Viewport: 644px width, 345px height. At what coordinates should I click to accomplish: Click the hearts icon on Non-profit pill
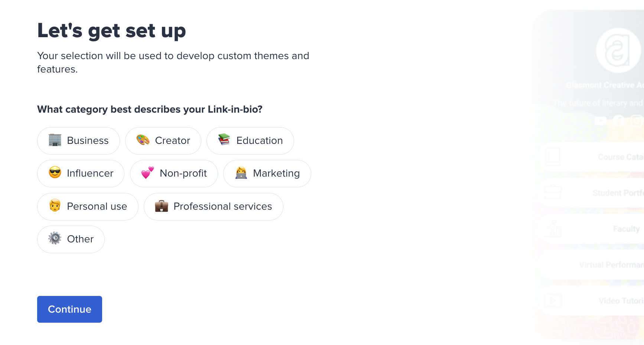click(x=147, y=173)
